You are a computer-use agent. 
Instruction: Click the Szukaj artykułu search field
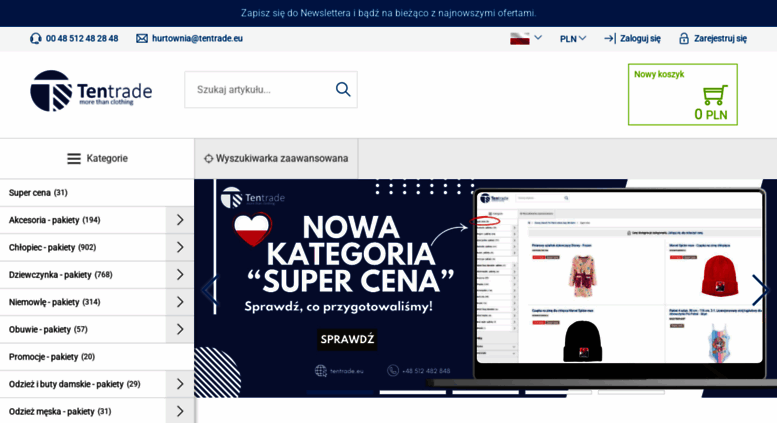click(x=260, y=90)
